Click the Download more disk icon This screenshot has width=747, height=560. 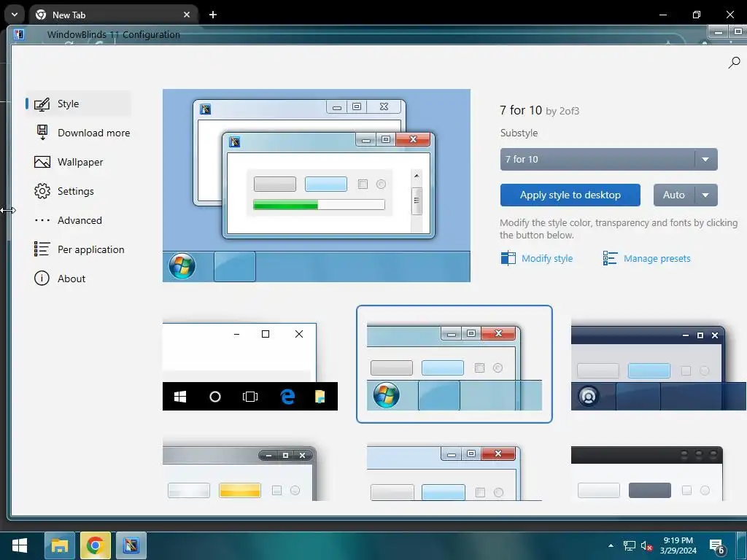(x=42, y=133)
